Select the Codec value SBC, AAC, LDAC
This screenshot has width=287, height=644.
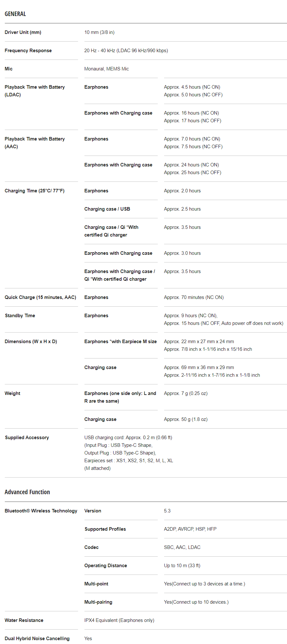[182, 547]
